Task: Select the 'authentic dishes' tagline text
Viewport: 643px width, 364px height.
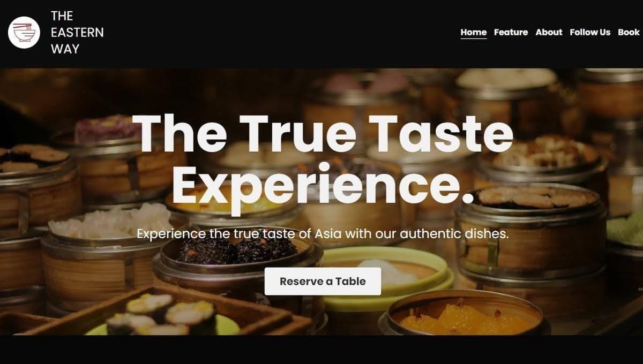Action: pos(323,234)
